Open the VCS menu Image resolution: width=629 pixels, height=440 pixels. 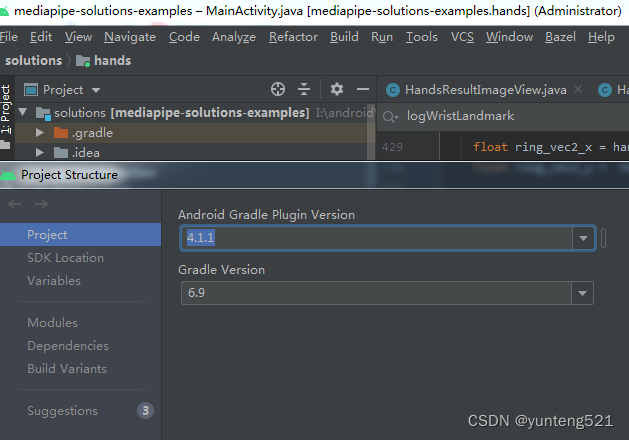[x=462, y=37]
